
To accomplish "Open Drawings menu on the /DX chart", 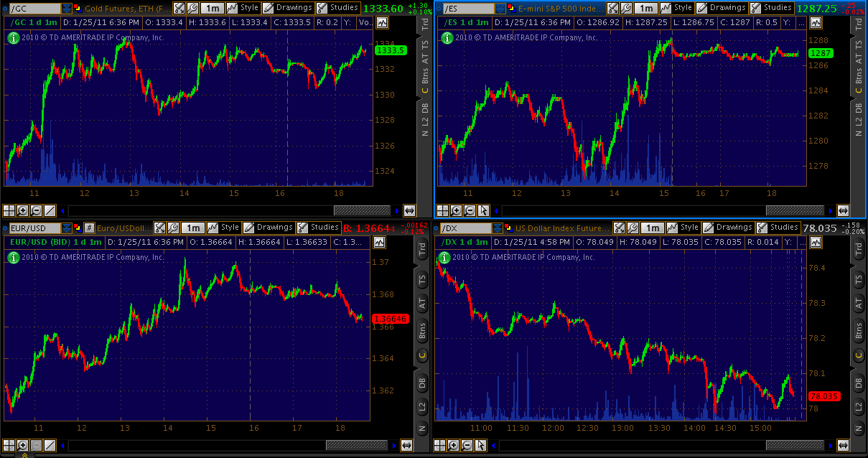I will tap(727, 228).
